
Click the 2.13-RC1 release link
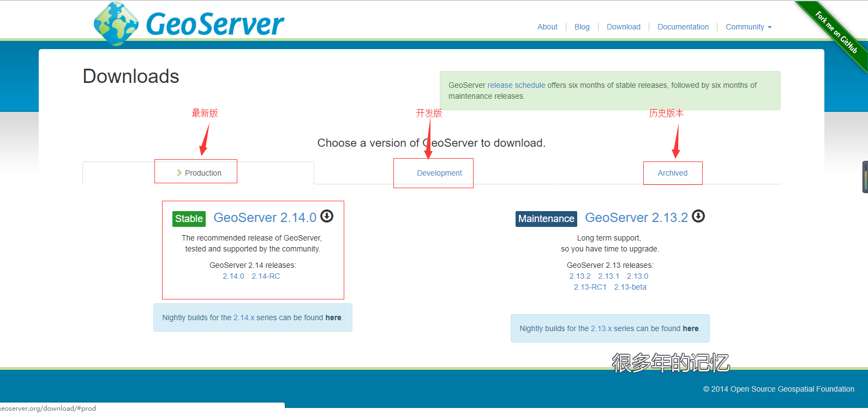pyautogui.click(x=590, y=287)
